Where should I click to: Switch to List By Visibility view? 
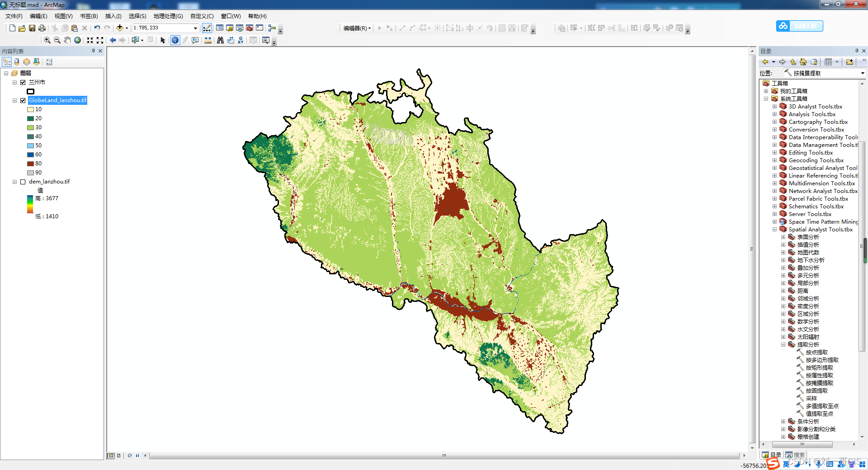(x=27, y=62)
